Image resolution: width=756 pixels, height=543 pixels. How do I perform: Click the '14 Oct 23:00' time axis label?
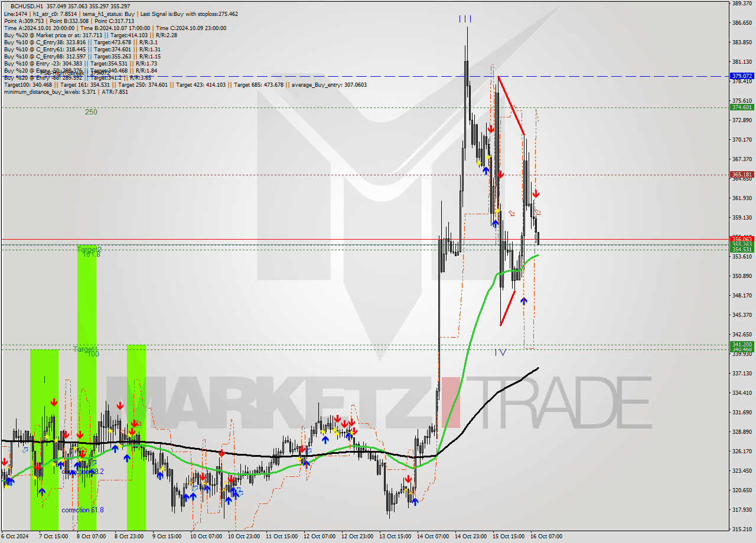pyautogui.click(x=470, y=537)
